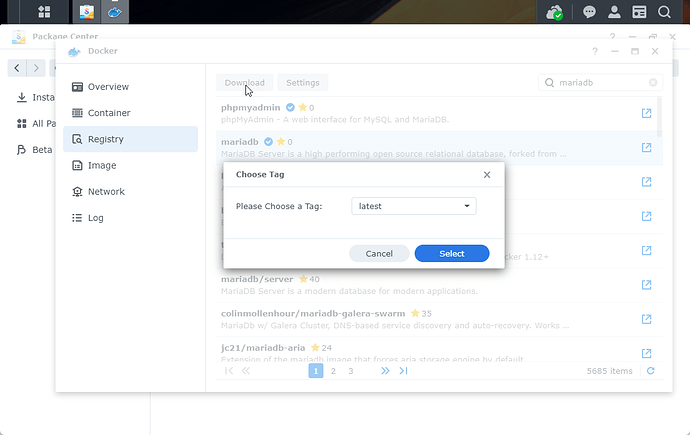
Task: Open the system search magnifier icon
Action: pyautogui.click(x=664, y=12)
